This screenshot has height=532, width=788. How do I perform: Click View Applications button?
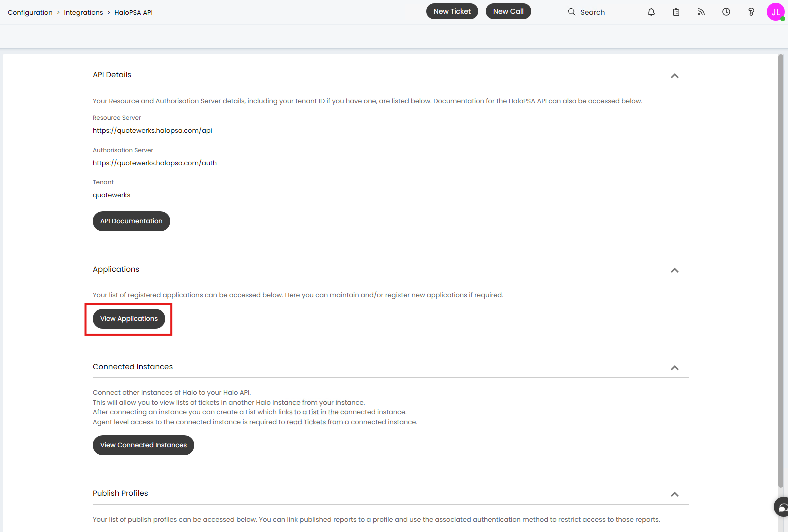point(129,319)
